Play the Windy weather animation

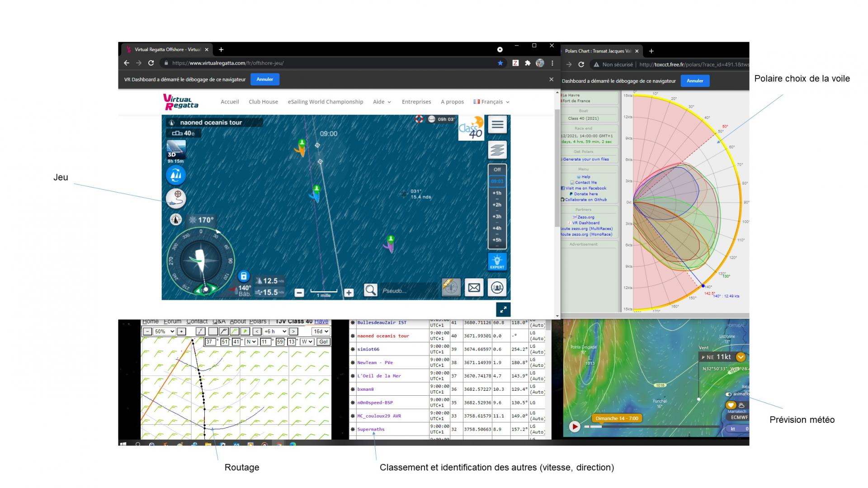pos(575,426)
